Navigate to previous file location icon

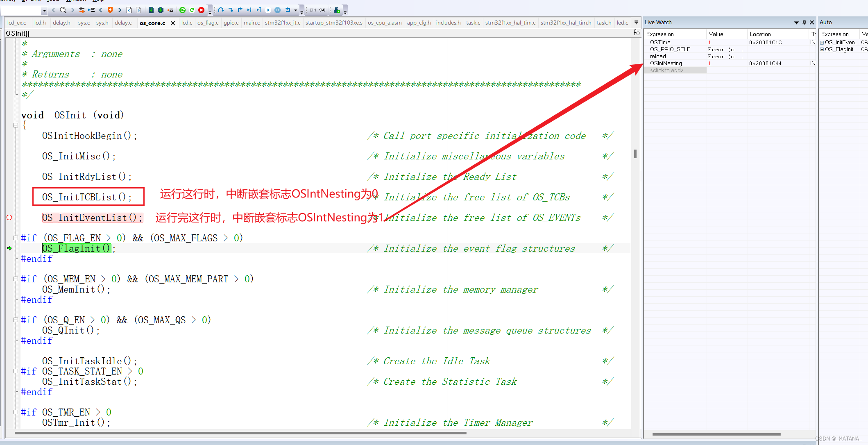129,10
